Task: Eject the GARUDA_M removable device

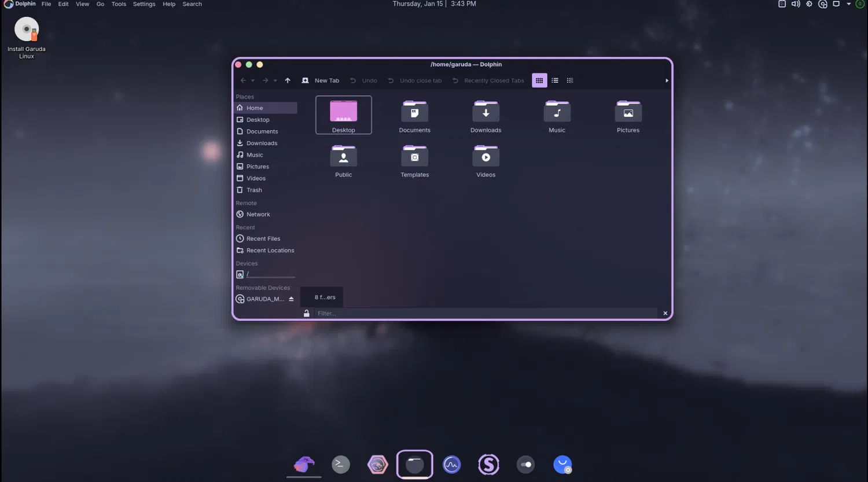Action: click(291, 299)
